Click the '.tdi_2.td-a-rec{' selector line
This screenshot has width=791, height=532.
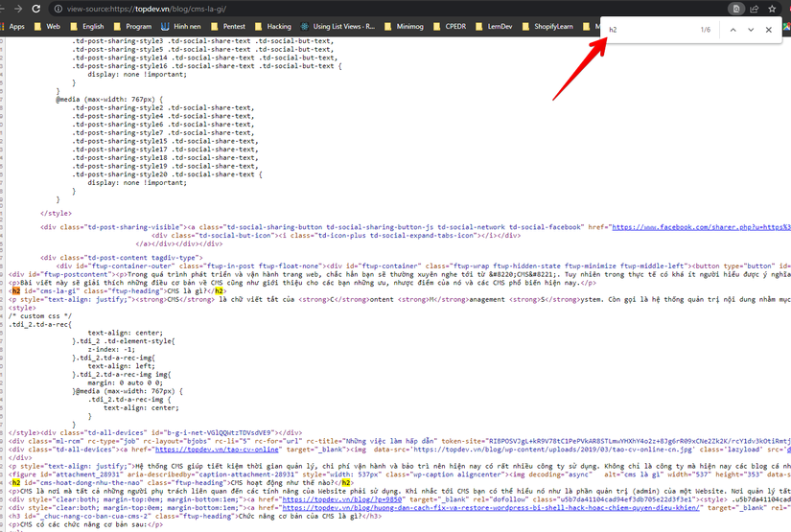(40, 324)
